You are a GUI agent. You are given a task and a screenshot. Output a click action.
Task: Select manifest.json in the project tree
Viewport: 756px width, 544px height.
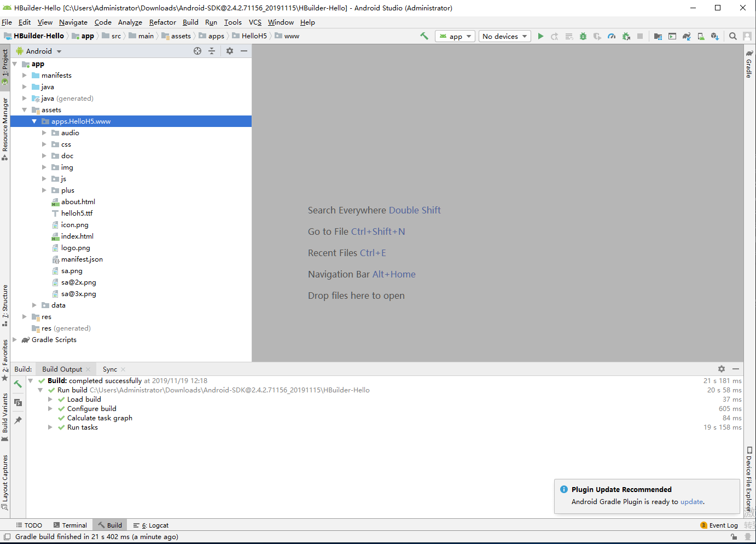82,259
